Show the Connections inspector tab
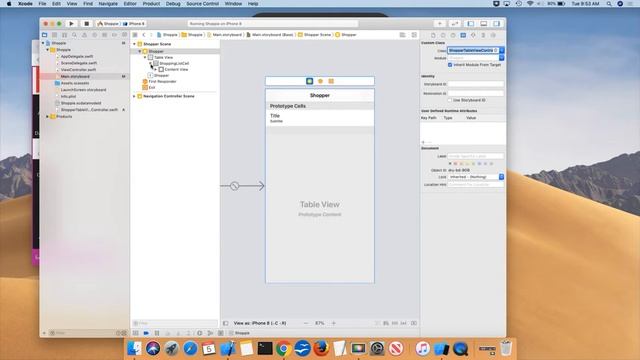Screen dimensions: 640x360 point(493,36)
